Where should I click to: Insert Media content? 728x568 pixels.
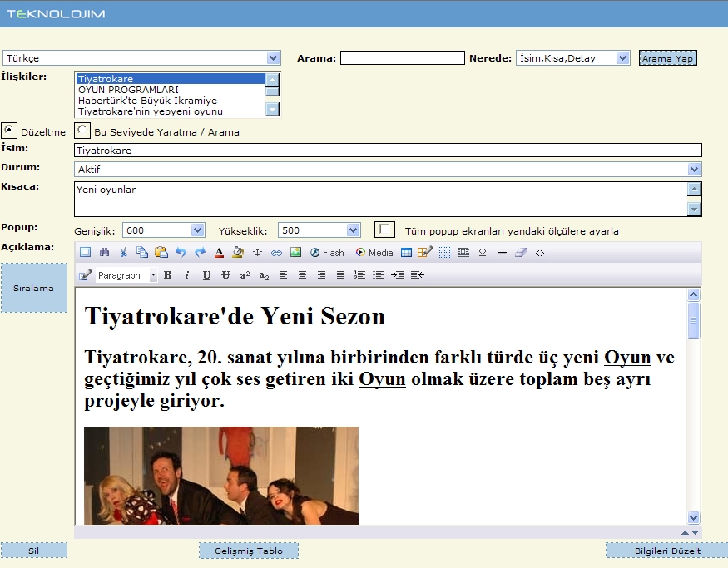[374, 253]
